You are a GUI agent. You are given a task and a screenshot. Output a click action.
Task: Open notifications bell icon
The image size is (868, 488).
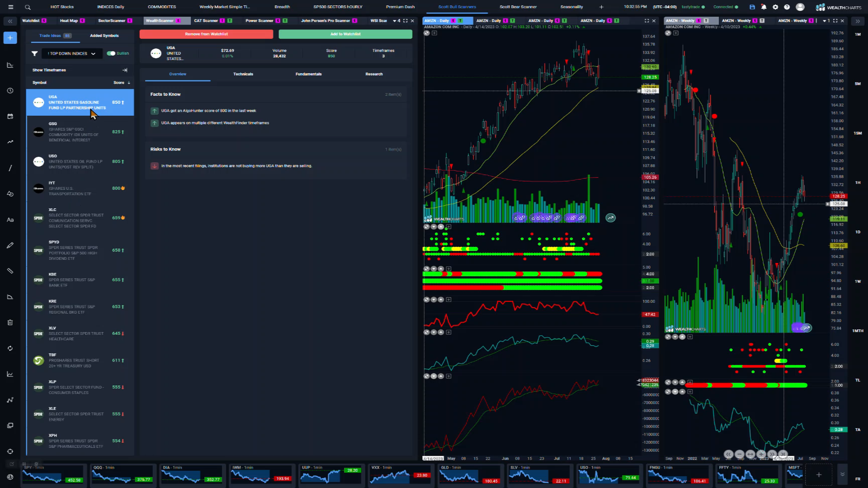(764, 7)
